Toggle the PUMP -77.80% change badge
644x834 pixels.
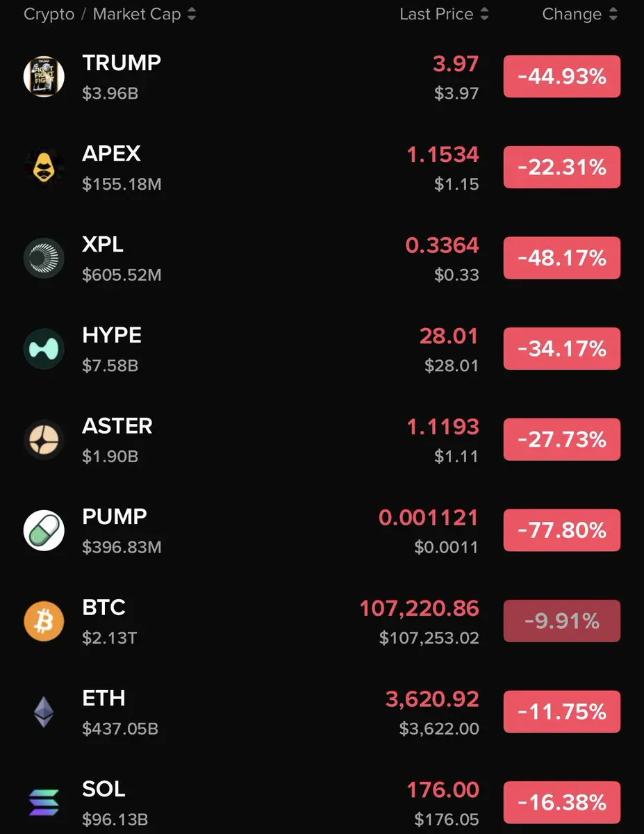pyautogui.click(x=562, y=530)
